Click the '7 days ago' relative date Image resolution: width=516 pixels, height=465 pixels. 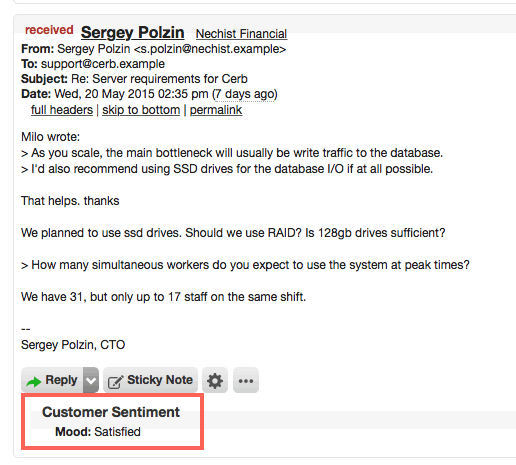(x=245, y=94)
